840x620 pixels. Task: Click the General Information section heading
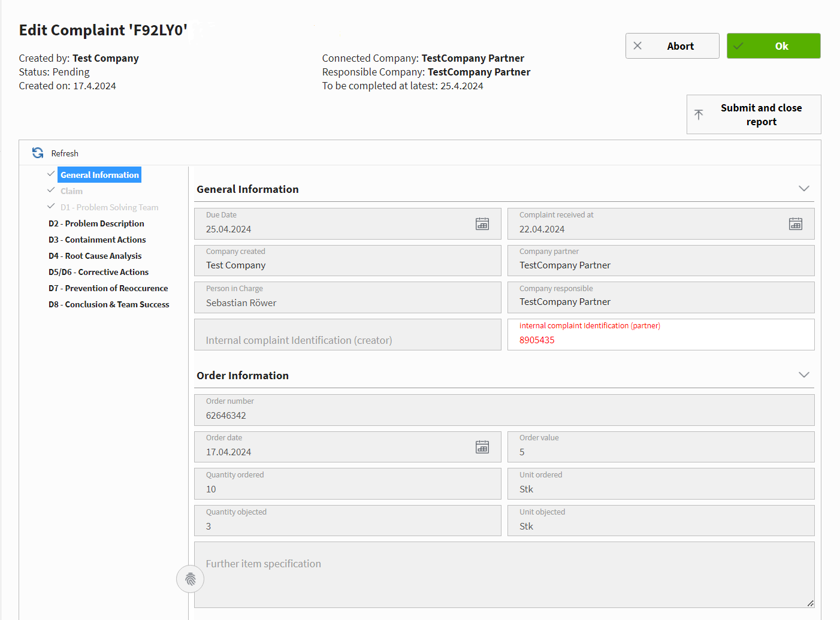247,189
